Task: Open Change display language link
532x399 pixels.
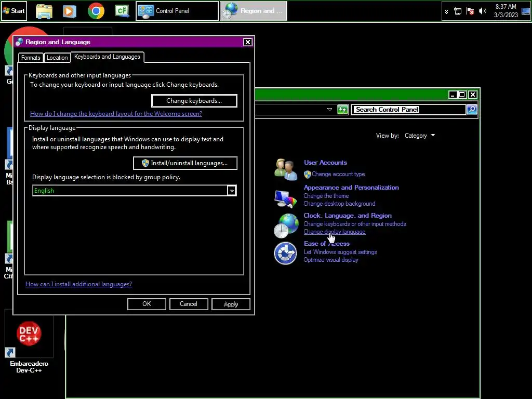Action: [334, 232]
